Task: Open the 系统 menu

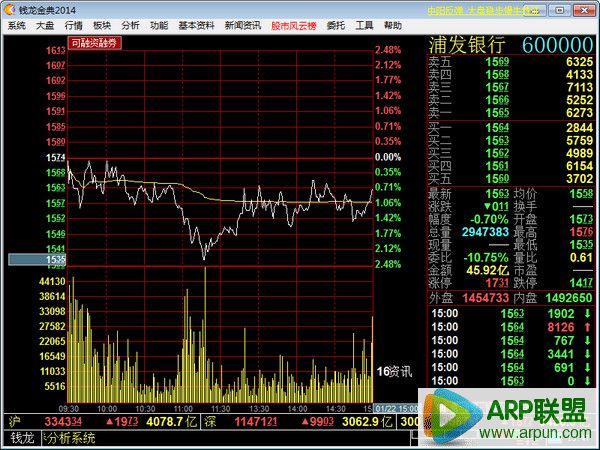Action: (17, 26)
